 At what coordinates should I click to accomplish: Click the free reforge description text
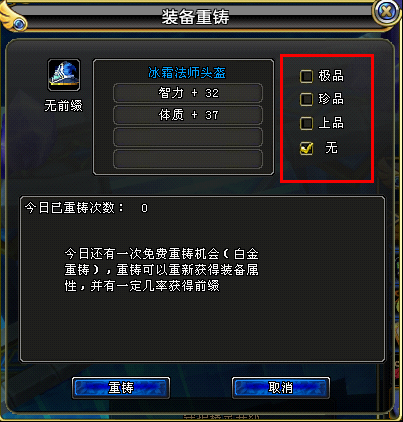coord(161,270)
